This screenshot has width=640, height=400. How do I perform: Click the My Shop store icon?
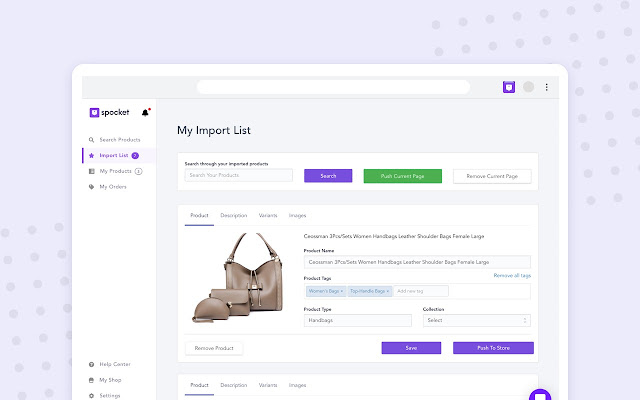(x=91, y=380)
